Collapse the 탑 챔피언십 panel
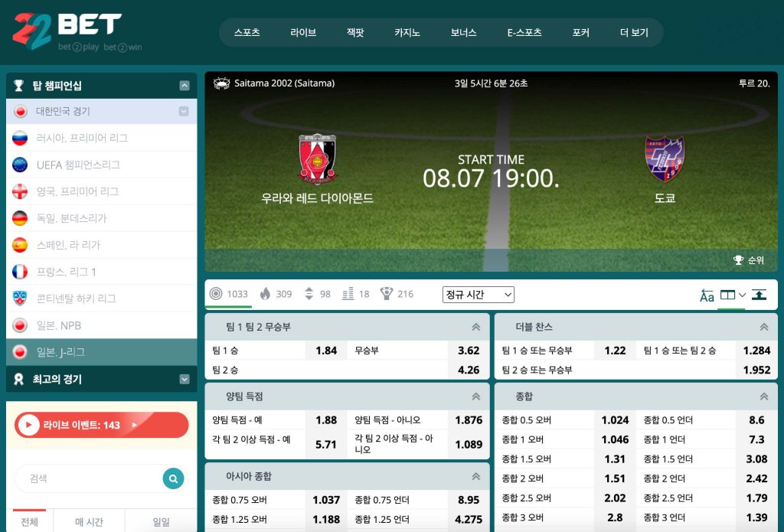This screenshot has width=784, height=532. click(185, 86)
